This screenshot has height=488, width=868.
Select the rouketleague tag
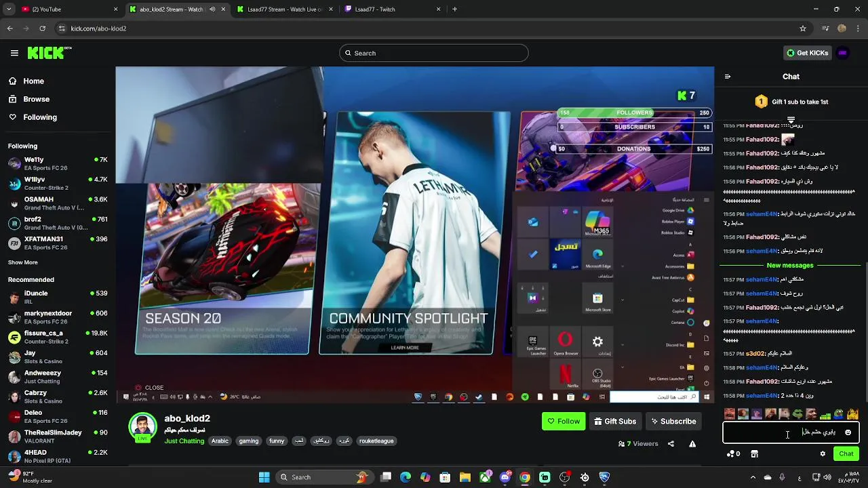point(376,441)
